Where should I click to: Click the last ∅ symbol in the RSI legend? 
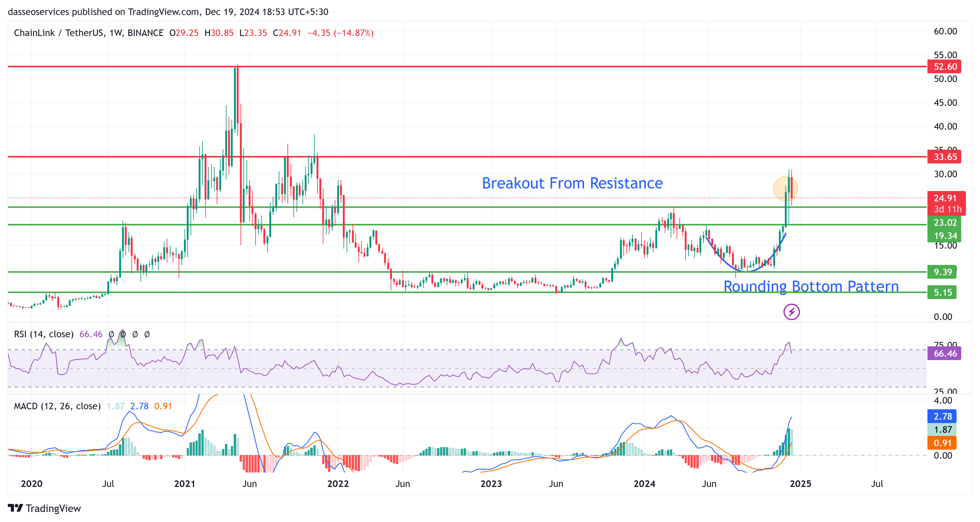click(x=147, y=334)
